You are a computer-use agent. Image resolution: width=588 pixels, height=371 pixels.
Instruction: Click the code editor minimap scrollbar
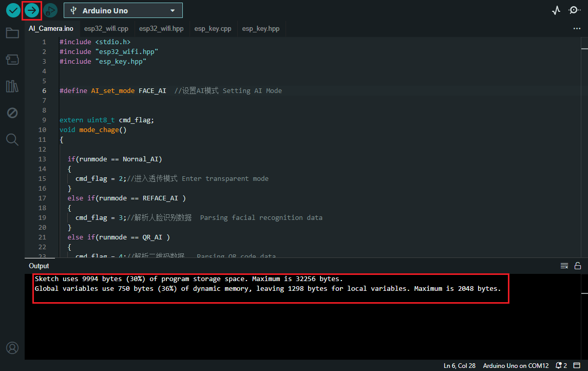click(584, 147)
